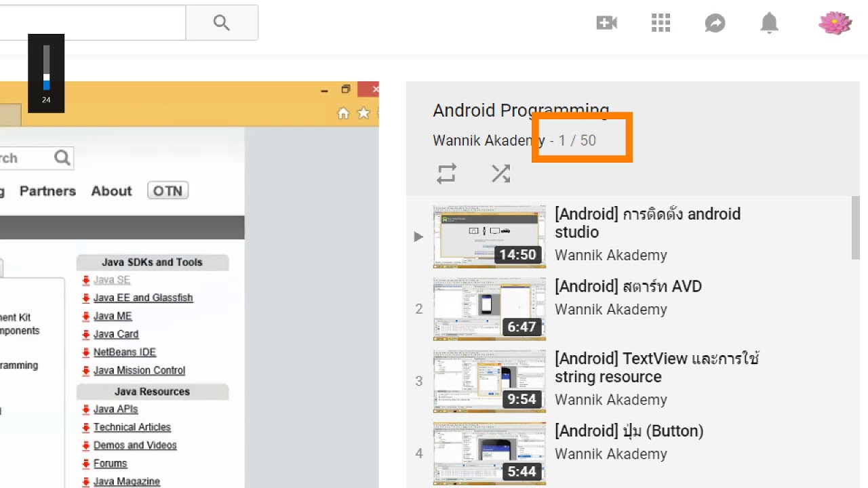868x488 pixels.
Task: Play the 6:47 AVD video thumbnail
Action: point(489,309)
